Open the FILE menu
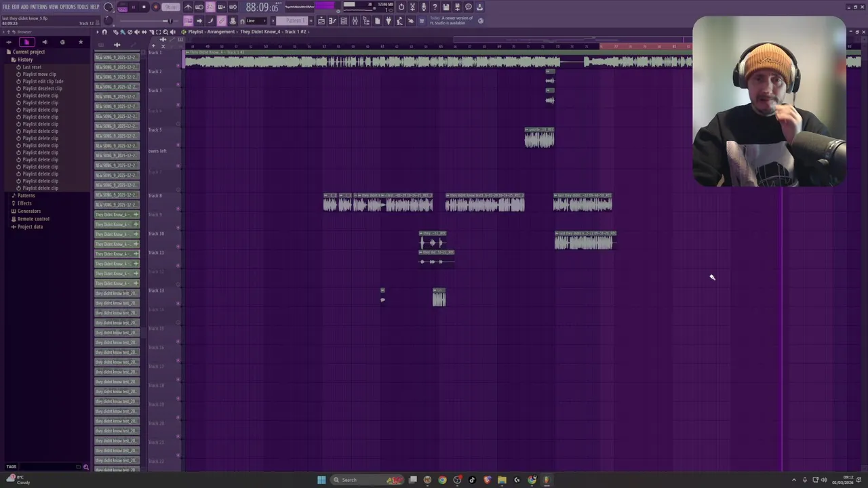The width and height of the screenshot is (868, 488). pyautogui.click(x=6, y=7)
